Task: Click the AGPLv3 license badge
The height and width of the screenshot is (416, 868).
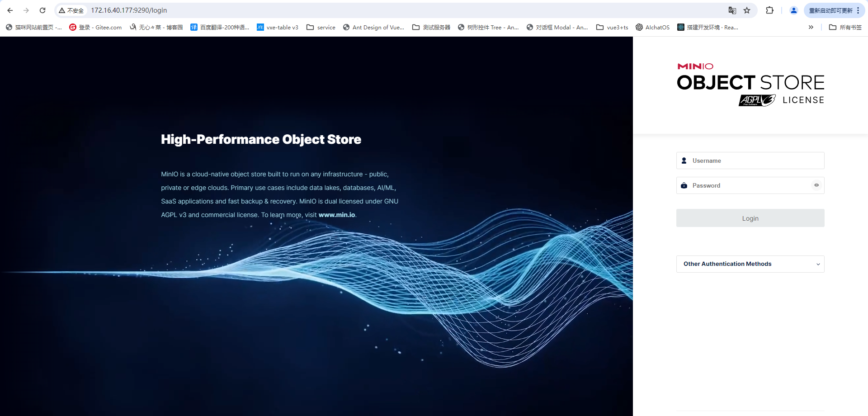Action: pos(757,100)
